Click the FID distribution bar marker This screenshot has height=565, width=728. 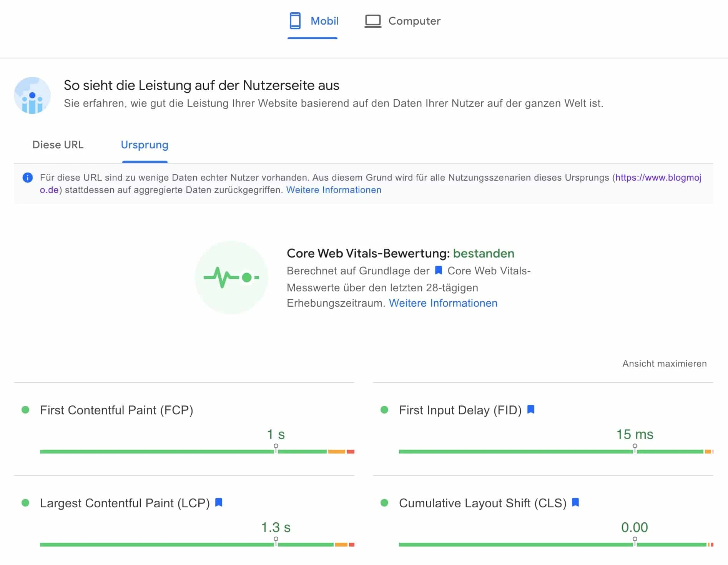635,449
